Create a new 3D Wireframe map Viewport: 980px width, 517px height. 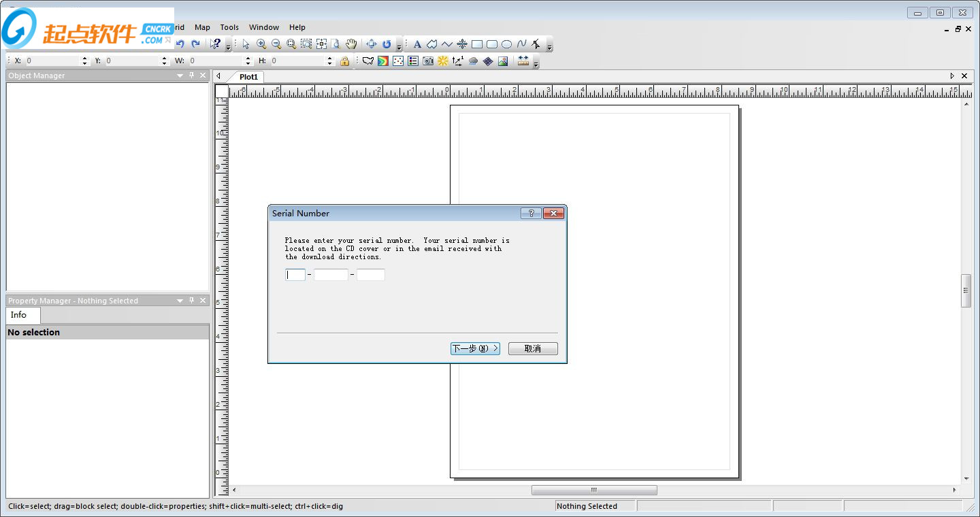point(488,61)
